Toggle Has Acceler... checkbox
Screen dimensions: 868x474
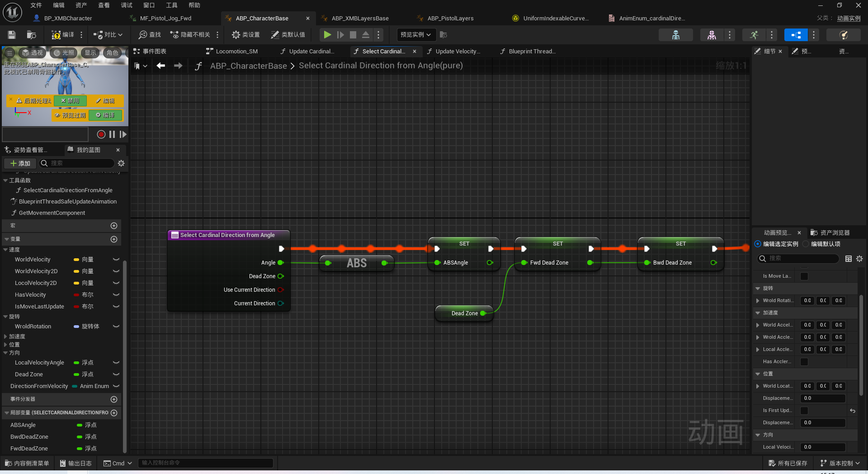point(804,362)
